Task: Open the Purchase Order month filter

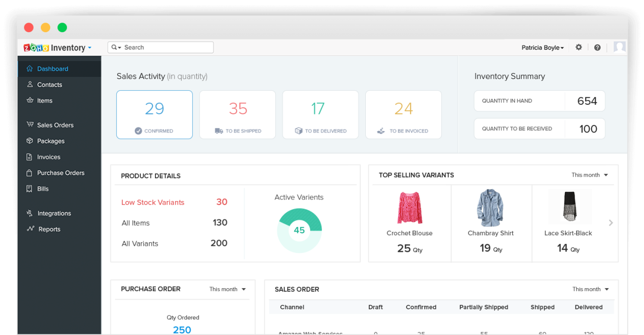Action: [227, 289]
